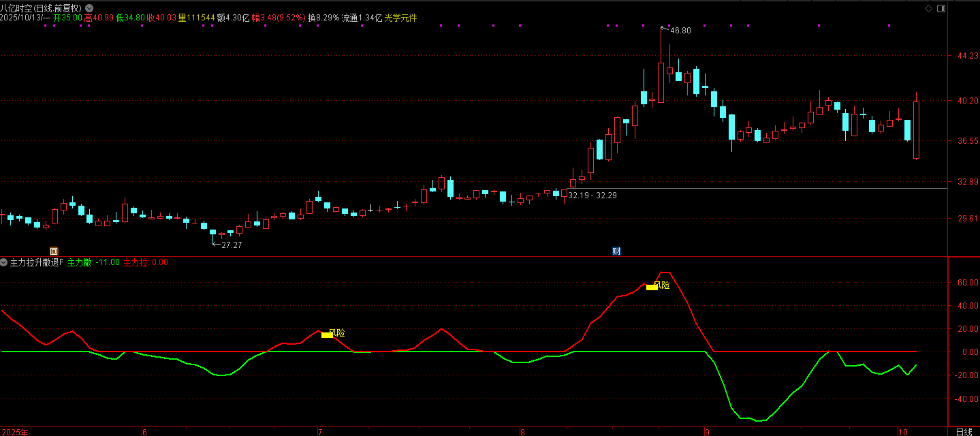Click the 2025年 label on time axis
The width and height of the screenshot is (980, 436).
16,432
